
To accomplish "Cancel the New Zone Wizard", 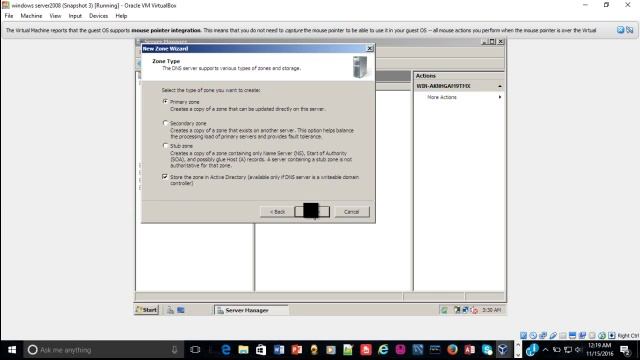I will coord(351,212).
